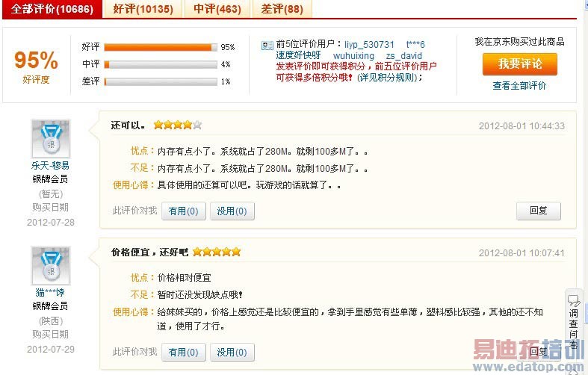588x375 pixels.
Task: Click the 我要评论 orange button
Action: 520,64
